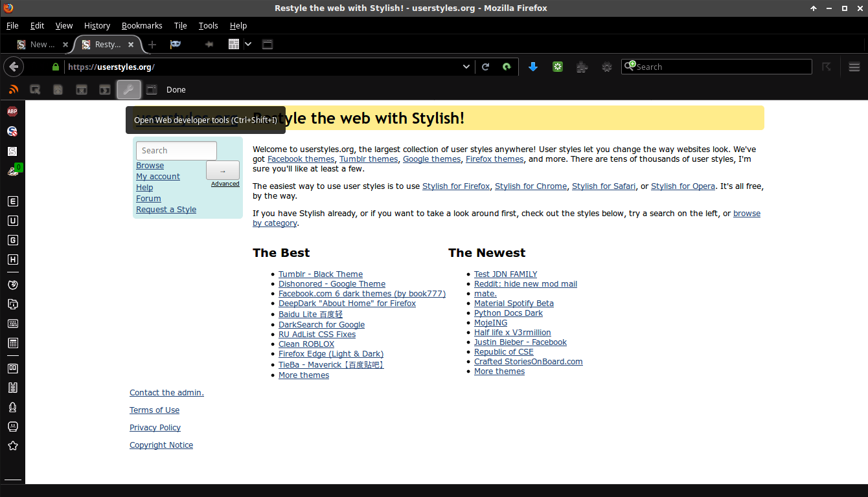Open the Privacy Policy link
The image size is (868, 497).
pos(155,428)
